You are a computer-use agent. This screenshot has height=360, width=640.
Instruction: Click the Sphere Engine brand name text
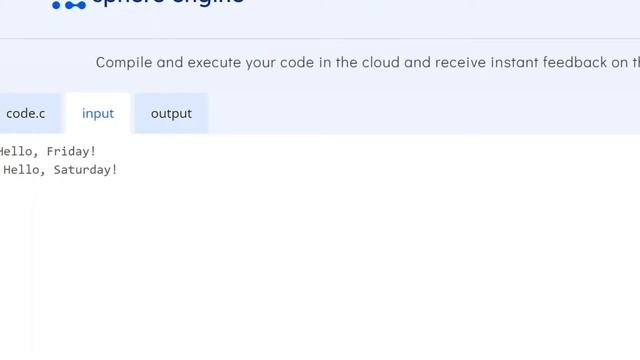tap(169, 2)
